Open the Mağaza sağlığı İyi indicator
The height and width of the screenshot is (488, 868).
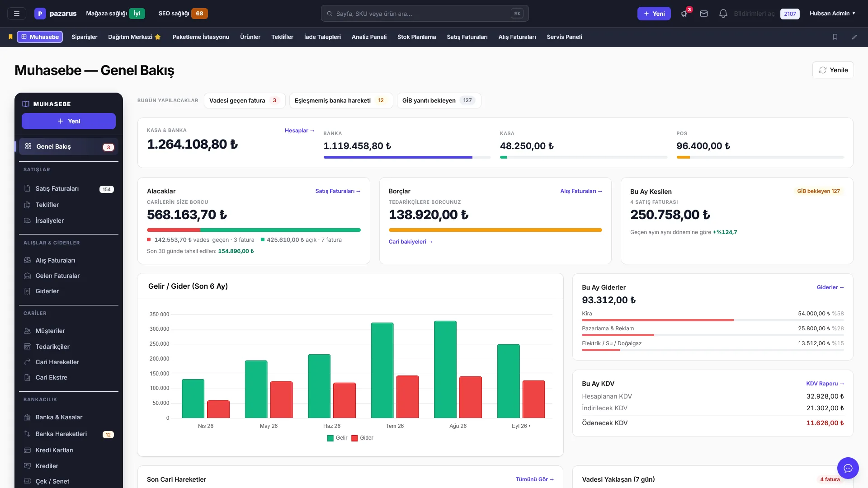[x=115, y=14]
